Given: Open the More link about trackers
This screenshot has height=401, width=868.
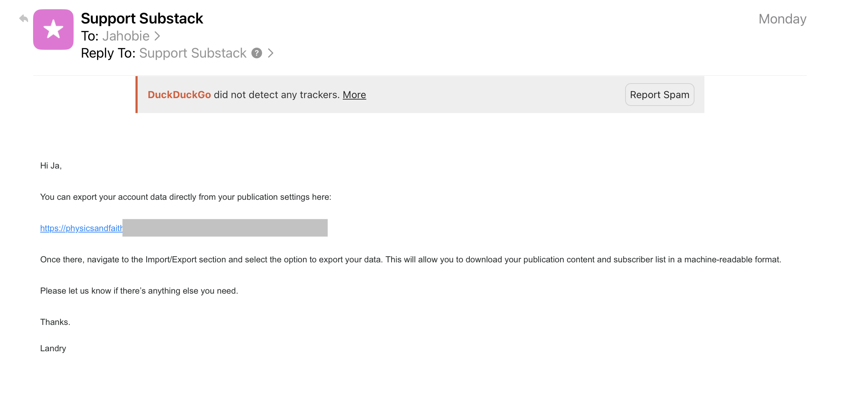Looking at the screenshot, I should 354,95.
